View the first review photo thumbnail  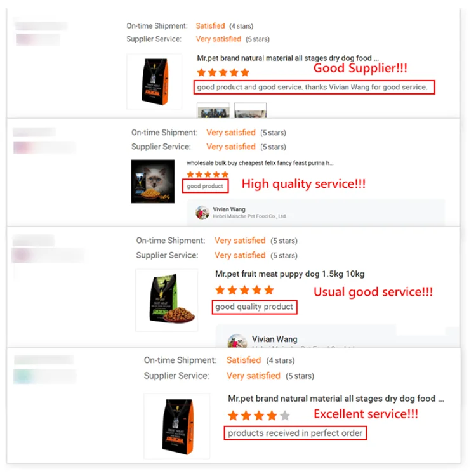coord(213,110)
